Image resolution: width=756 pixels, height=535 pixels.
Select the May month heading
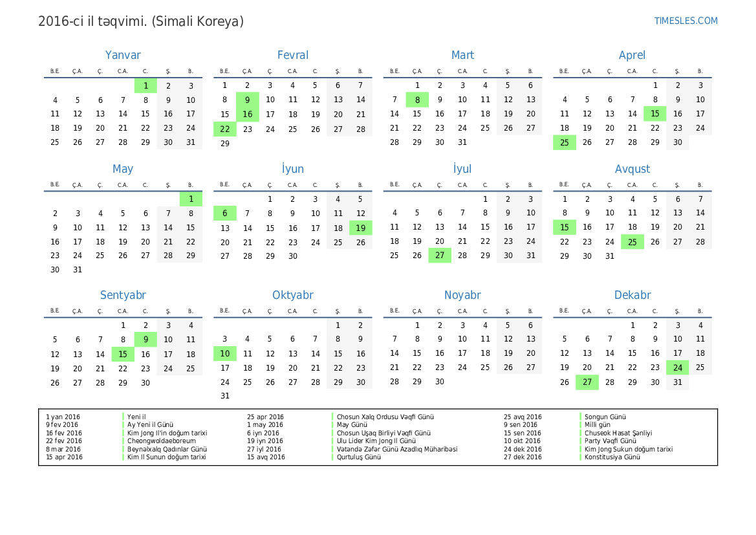coord(123,169)
